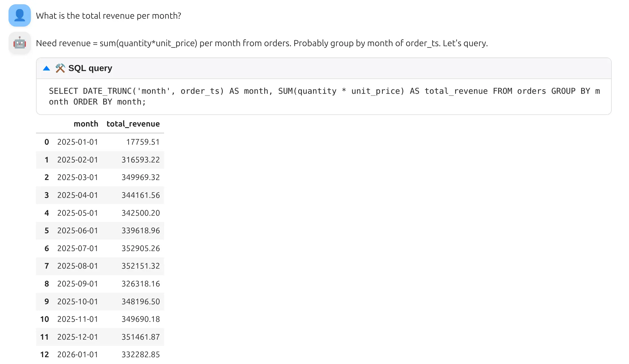The width and height of the screenshot is (629, 364).
Task: Select the 2025-06-01 month cell
Action: click(x=78, y=231)
